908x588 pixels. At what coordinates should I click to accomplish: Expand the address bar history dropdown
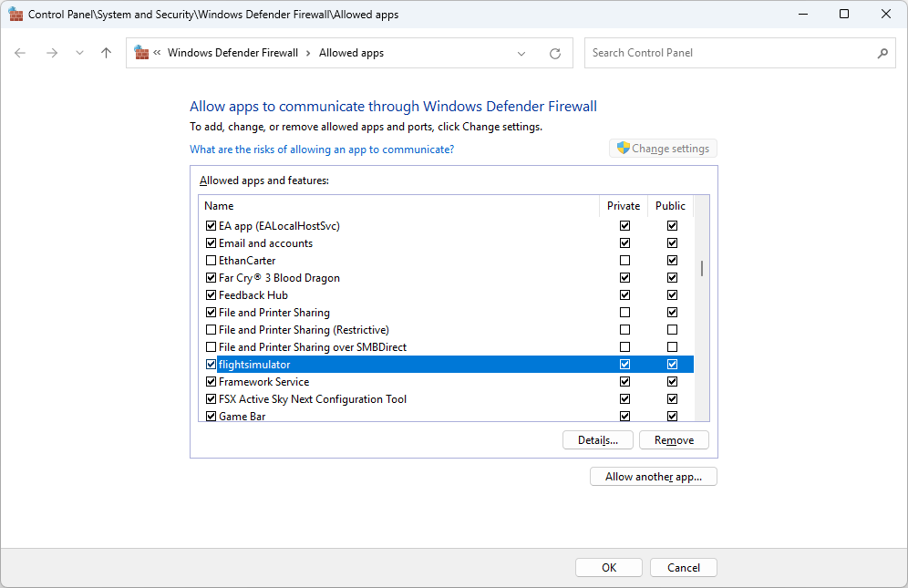(x=521, y=53)
